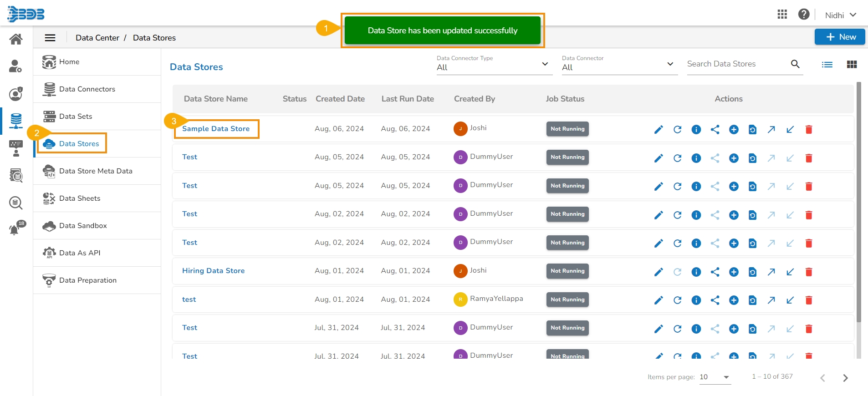
Task: Open notifications bell in left sidebar
Action: [15, 229]
